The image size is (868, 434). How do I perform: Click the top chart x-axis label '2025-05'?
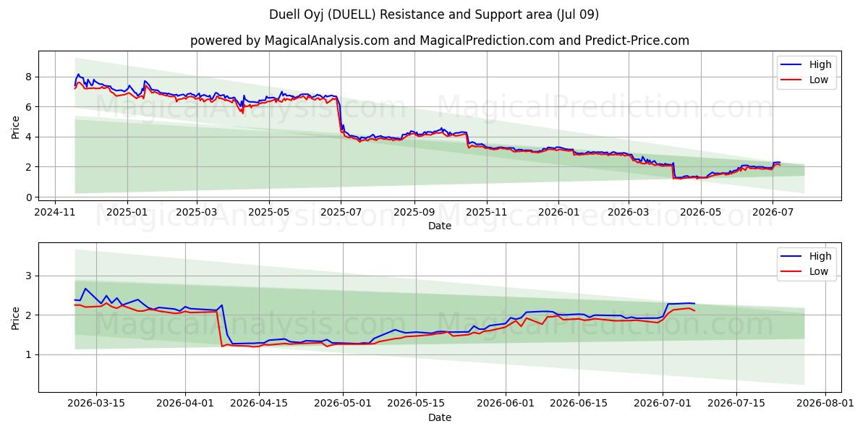(x=269, y=213)
